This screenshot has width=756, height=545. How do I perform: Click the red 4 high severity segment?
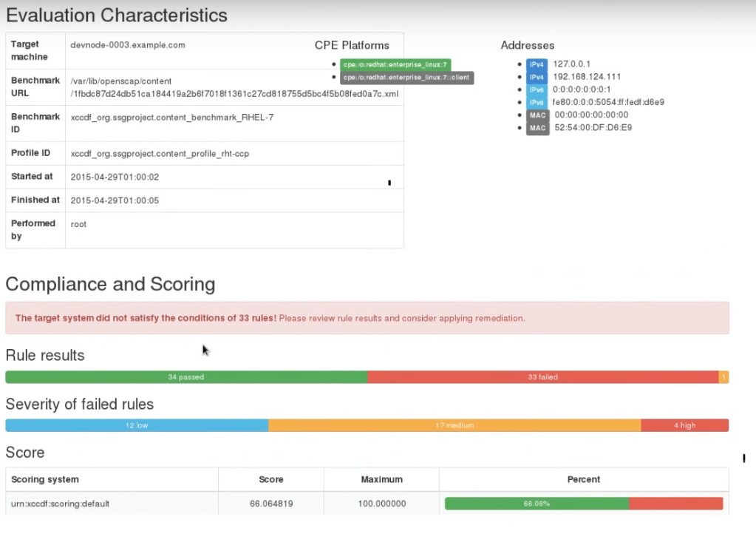click(x=684, y=425)
